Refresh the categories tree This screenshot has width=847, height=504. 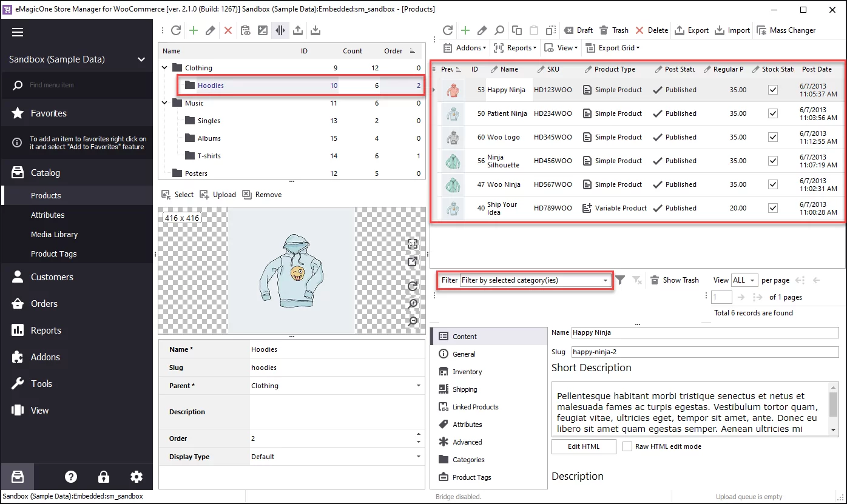coord(176,30)
